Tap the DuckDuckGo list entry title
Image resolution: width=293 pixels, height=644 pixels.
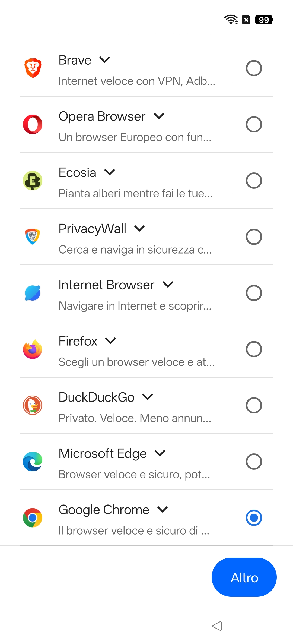[x=97, y=397]
